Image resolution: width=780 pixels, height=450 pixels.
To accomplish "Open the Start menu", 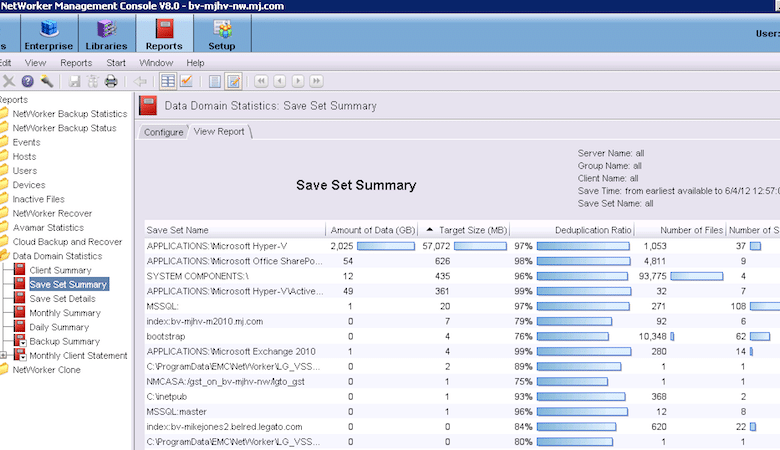I will (x=116, y=63).
